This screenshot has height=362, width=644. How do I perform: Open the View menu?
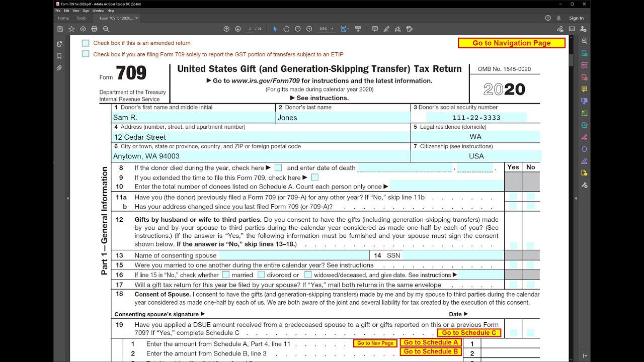coord(76,10)
